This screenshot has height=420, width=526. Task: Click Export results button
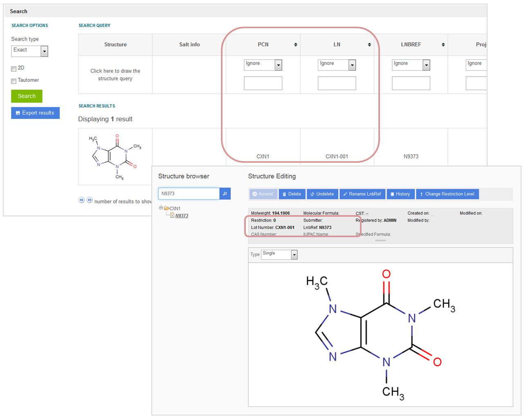pyautogui.click(x=35, y=113)
